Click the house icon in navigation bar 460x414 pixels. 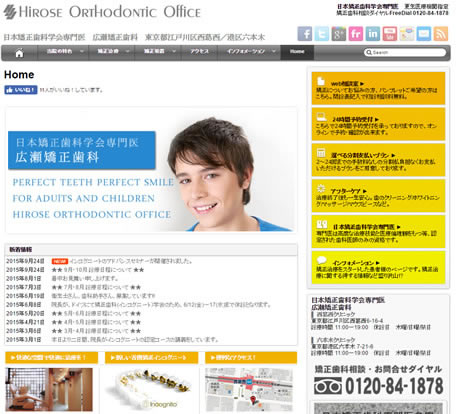pos(19,53)
